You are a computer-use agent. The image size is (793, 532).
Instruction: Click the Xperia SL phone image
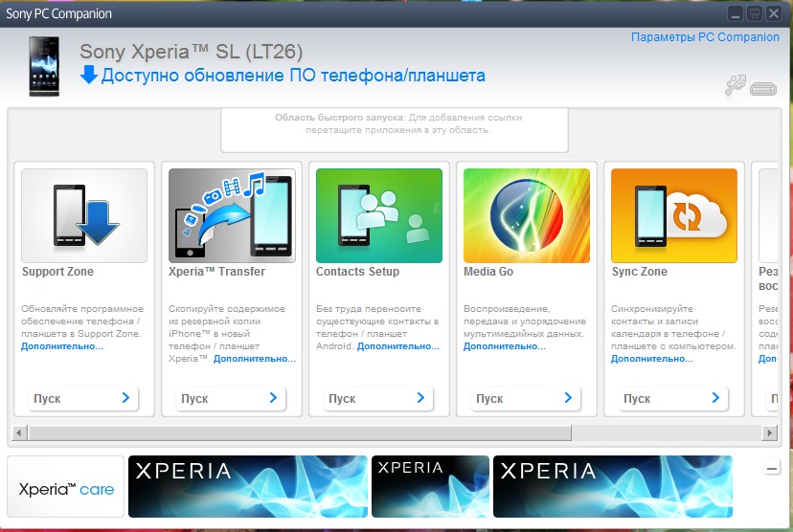click(44, 66)
